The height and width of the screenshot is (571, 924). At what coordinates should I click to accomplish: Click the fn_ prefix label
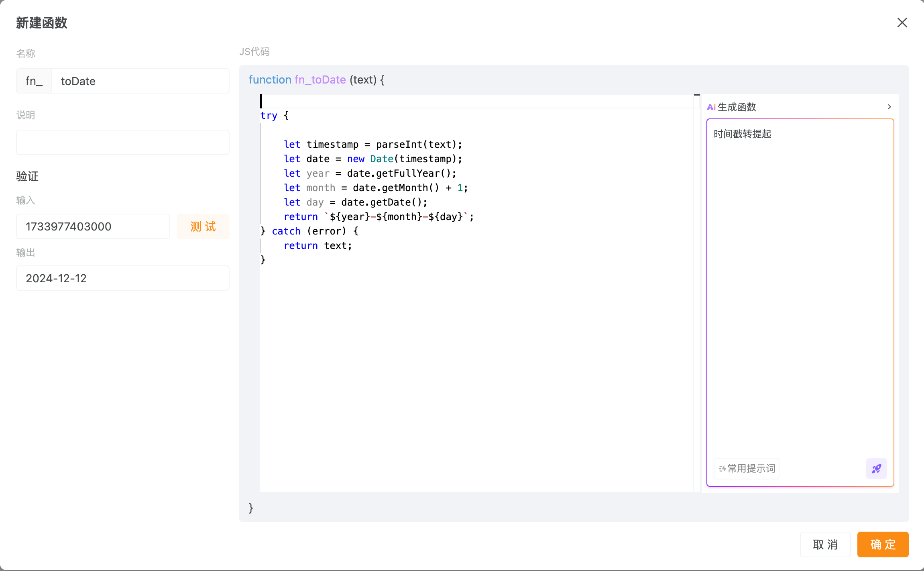coord(34,81)
